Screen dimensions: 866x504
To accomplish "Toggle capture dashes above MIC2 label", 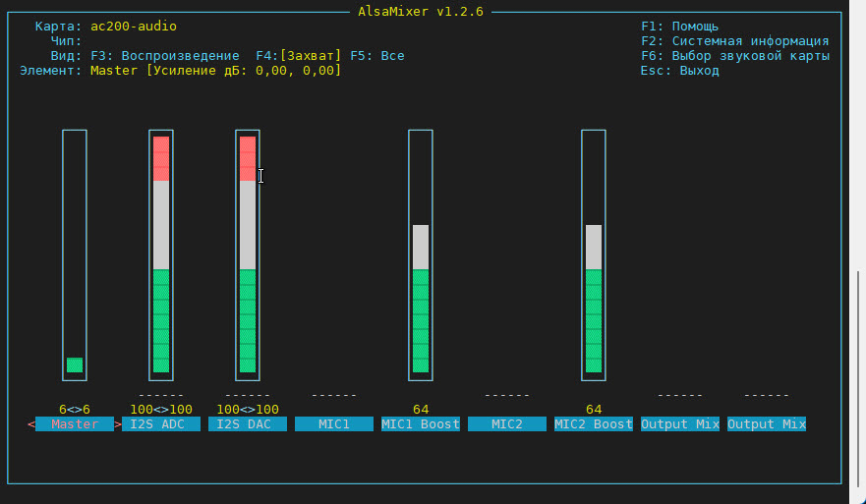I will pos(507,395).
